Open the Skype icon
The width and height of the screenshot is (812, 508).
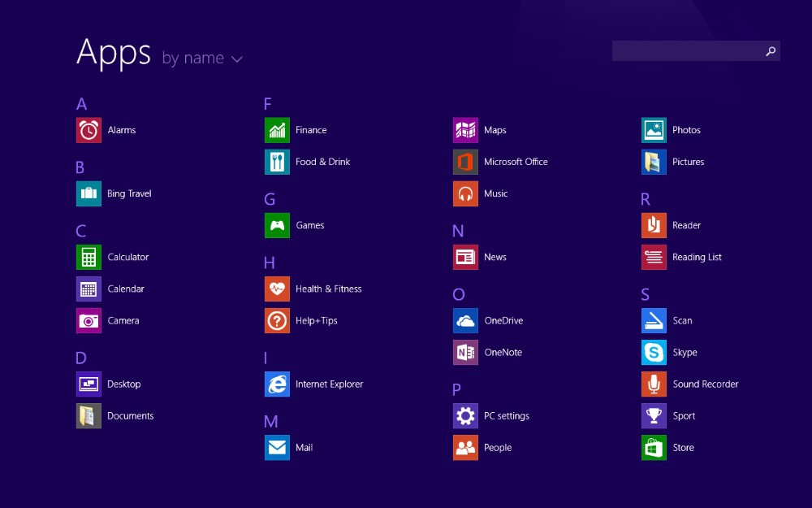[654, 353]
